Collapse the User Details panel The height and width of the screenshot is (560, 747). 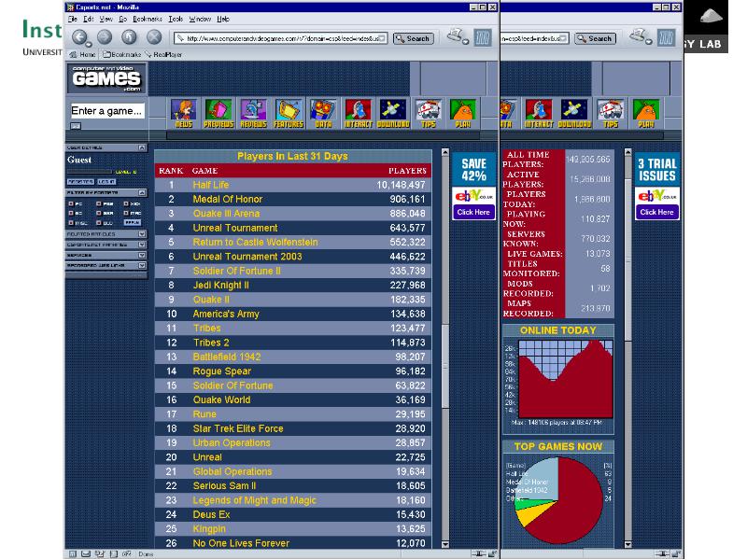point(142,147)
